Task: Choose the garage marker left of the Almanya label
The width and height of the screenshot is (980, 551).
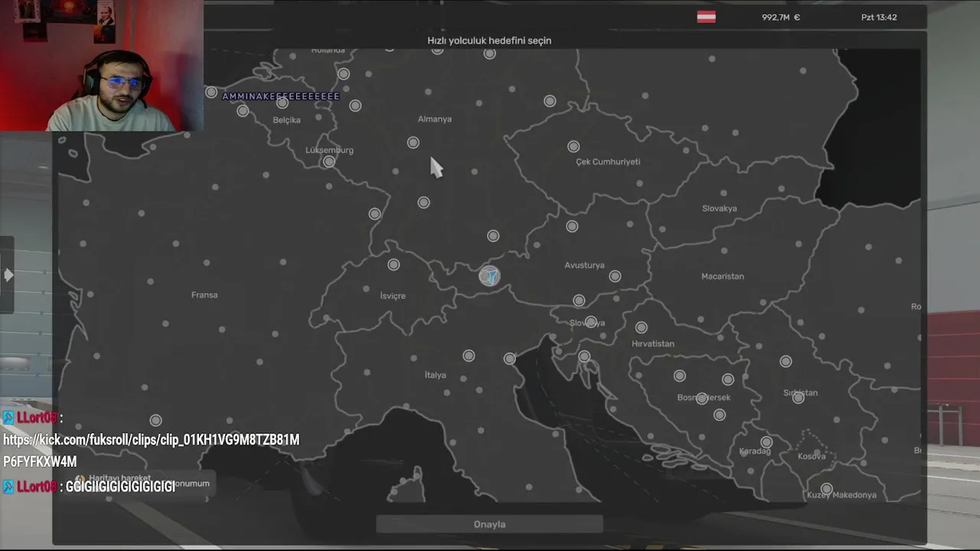Action: [413, 142]
